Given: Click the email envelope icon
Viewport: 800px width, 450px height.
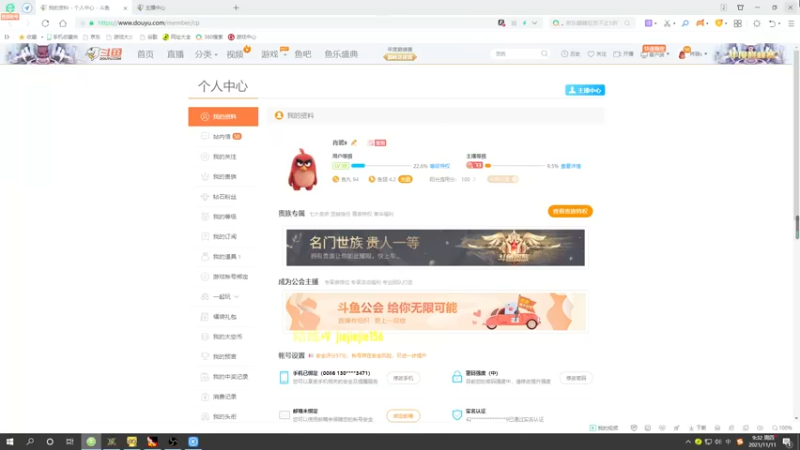Looking at the screenshot, I should coord(284,415).
